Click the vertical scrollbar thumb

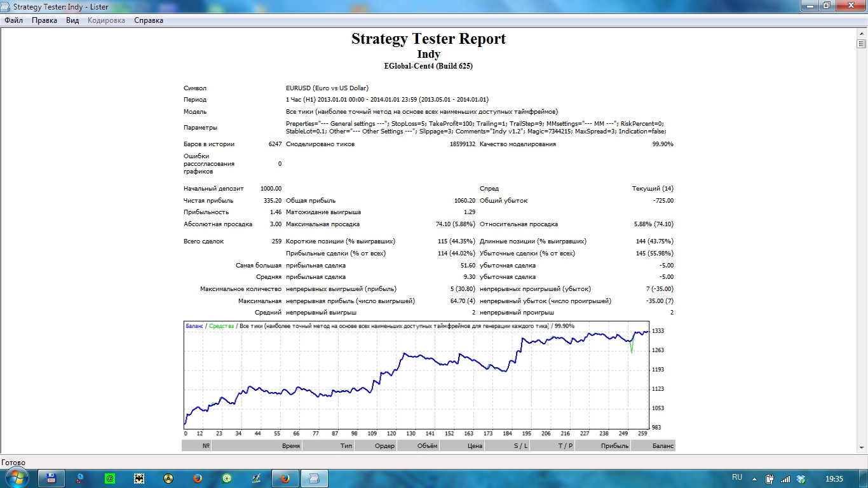coord(862,44)
